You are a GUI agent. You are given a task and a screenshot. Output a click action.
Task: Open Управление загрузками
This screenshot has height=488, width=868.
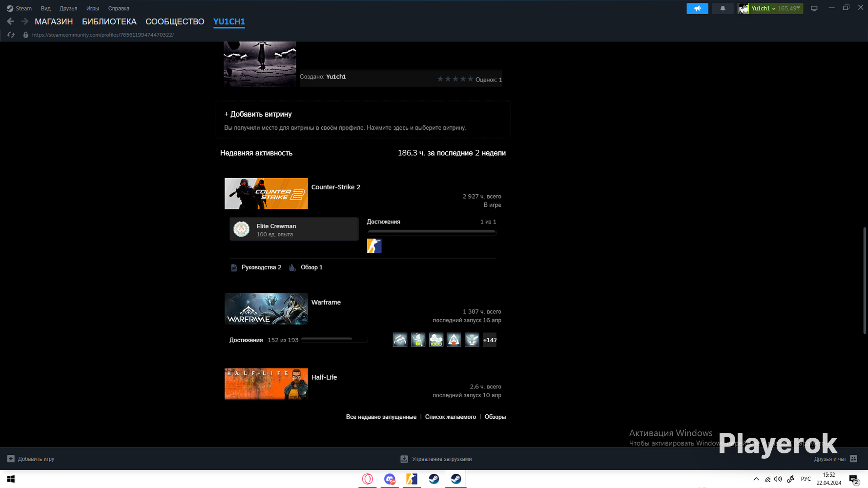pos(442,459)
